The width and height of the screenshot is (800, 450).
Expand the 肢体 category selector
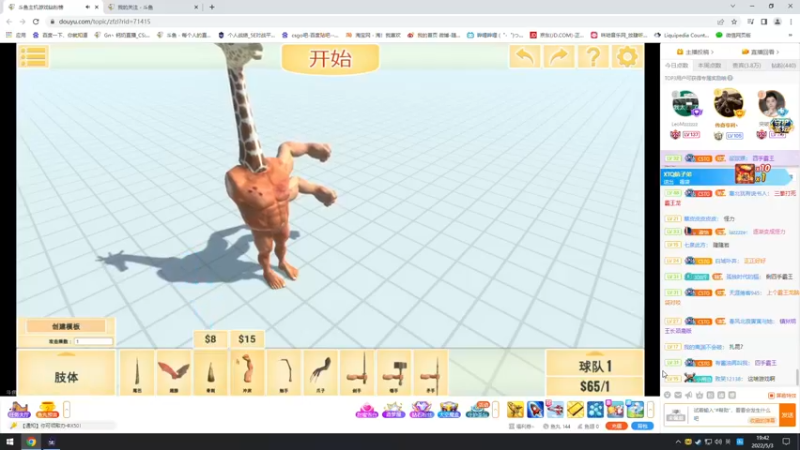click(66, 373)
